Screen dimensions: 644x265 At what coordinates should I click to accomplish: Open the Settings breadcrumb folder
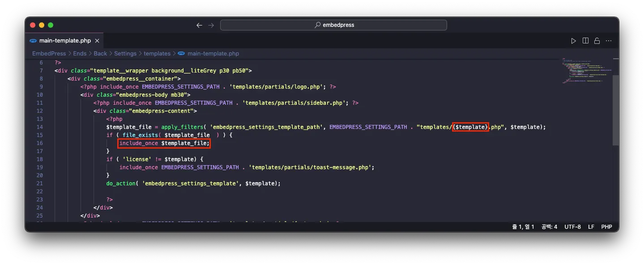point(125,53)
